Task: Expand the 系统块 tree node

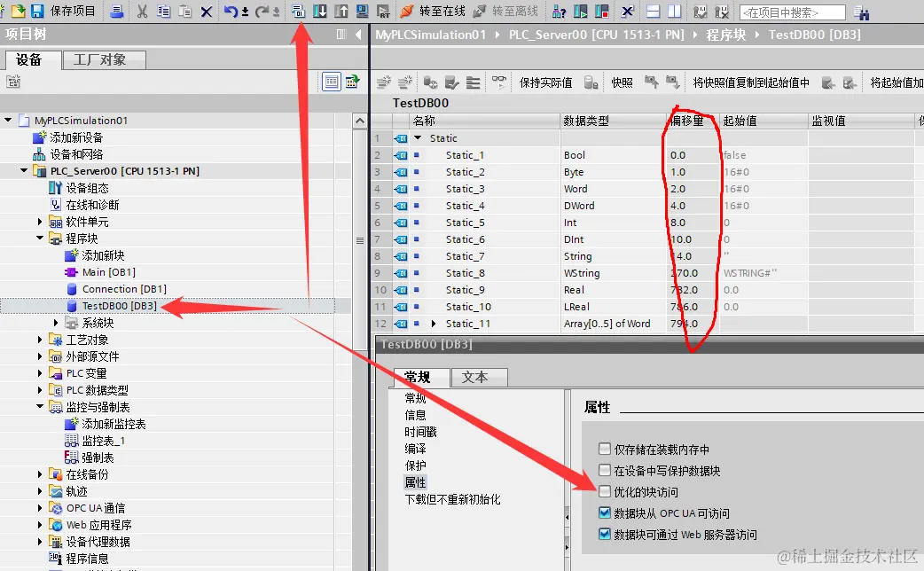Action: 56,323
